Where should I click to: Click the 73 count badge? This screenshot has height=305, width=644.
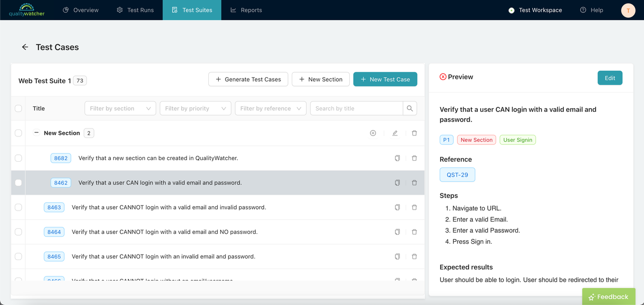80,81
